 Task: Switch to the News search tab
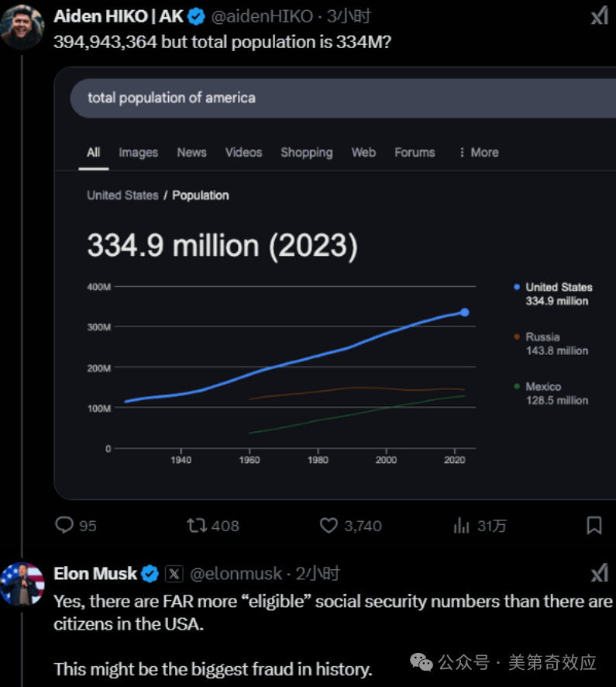pyautogui.click(x=191, y=153)
